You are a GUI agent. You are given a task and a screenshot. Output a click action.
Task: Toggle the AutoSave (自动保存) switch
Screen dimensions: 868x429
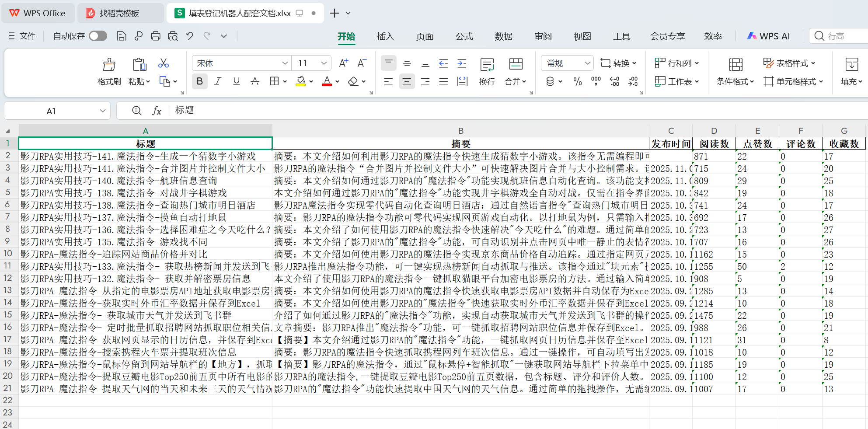click(x=98, y=36)
